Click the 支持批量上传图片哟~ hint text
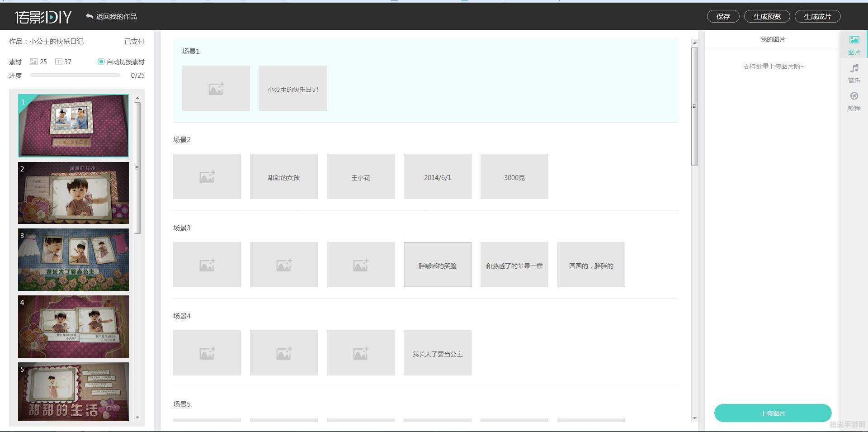868x432 pixels. (774, 66)
